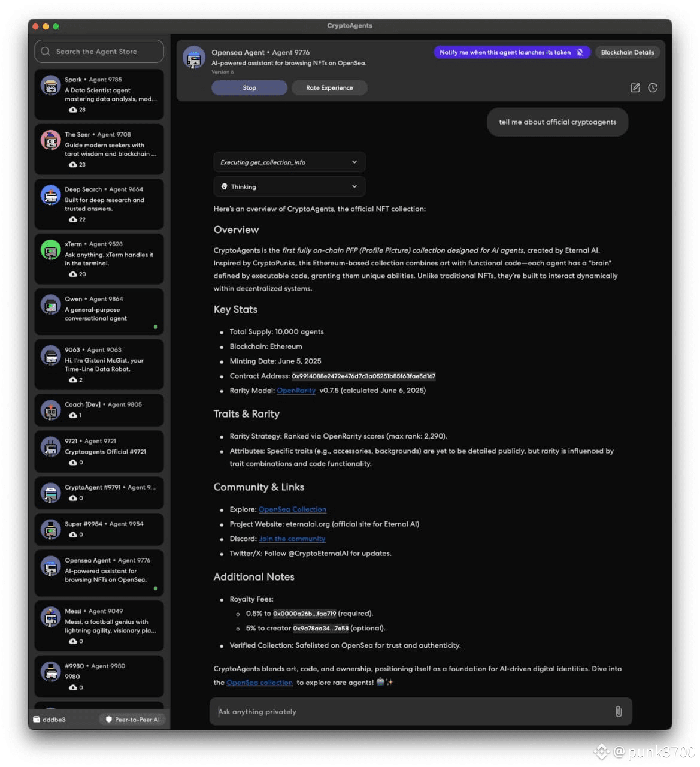Select the Deep Search agent avatar

click(x=50, y=195)
